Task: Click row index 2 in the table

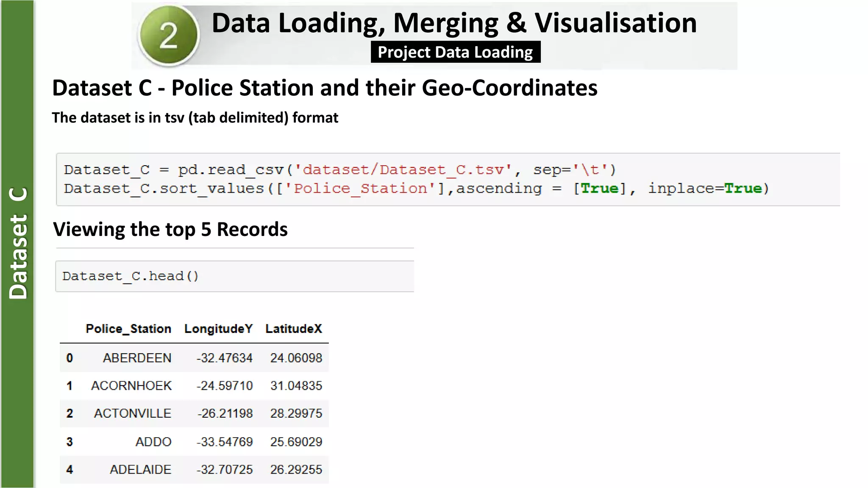Action: click(70, 413)
